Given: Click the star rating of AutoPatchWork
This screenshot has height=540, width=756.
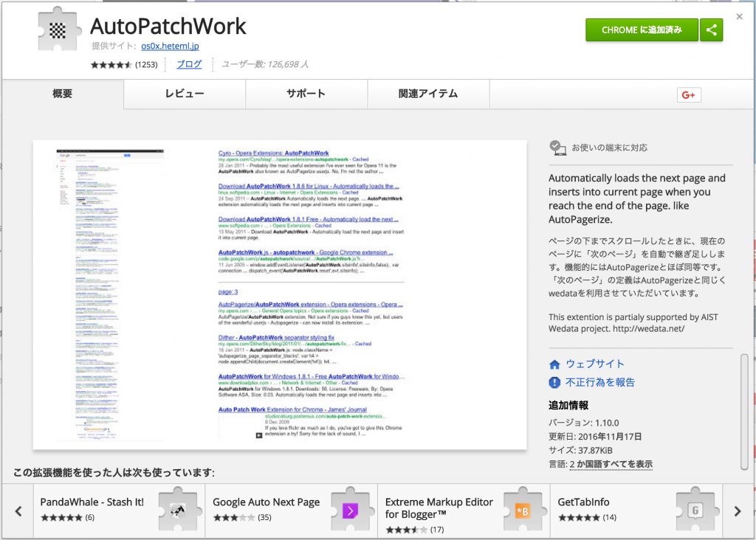Looking at the screenshot, I should click(111, 65).
